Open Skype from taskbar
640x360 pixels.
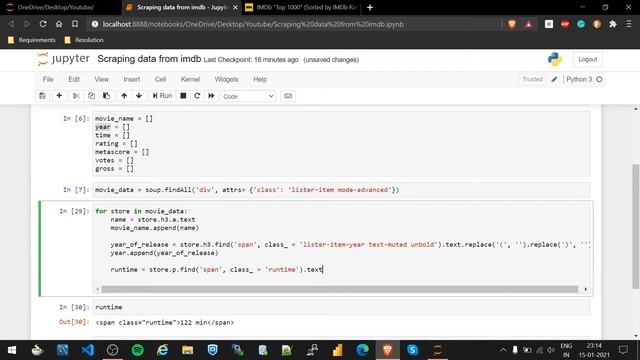(x=413, y=350)
